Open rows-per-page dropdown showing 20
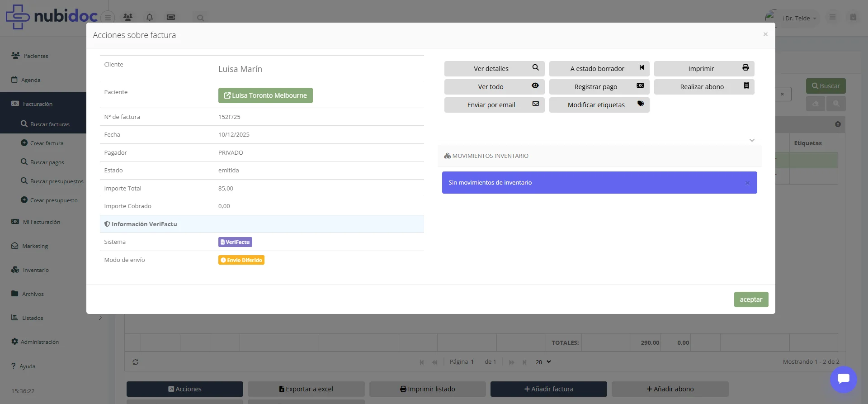868x404 pixels. (543, 362)
